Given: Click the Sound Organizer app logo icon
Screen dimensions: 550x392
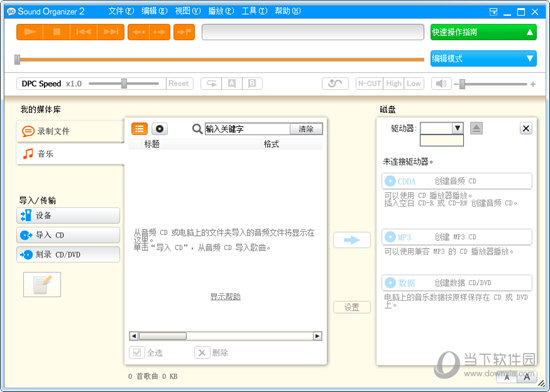Looking at the screenshot, I should [11, 12].
